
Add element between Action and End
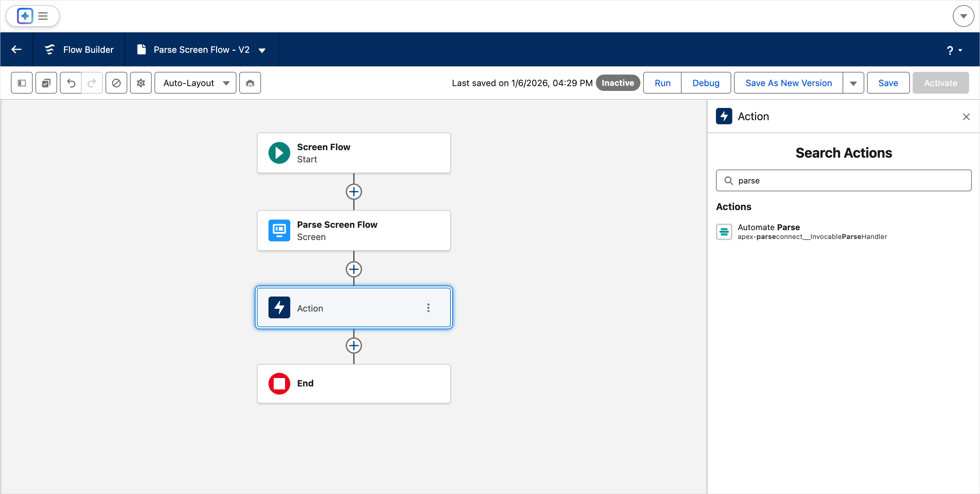(x=354, y=346)
